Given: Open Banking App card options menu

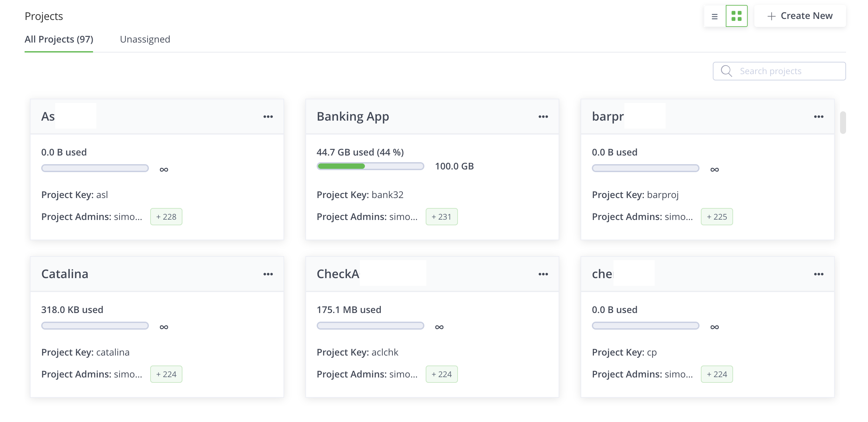Looking at the screenshot, I should (x=543, y=117).
